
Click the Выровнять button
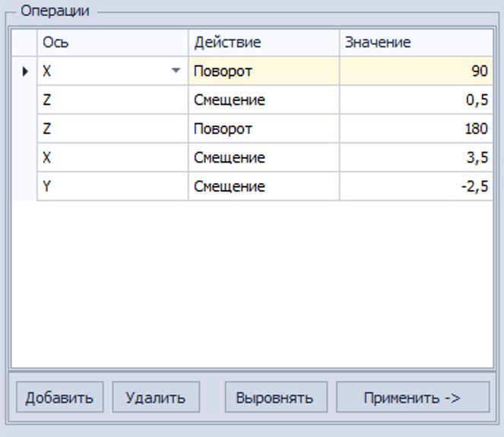276,397
